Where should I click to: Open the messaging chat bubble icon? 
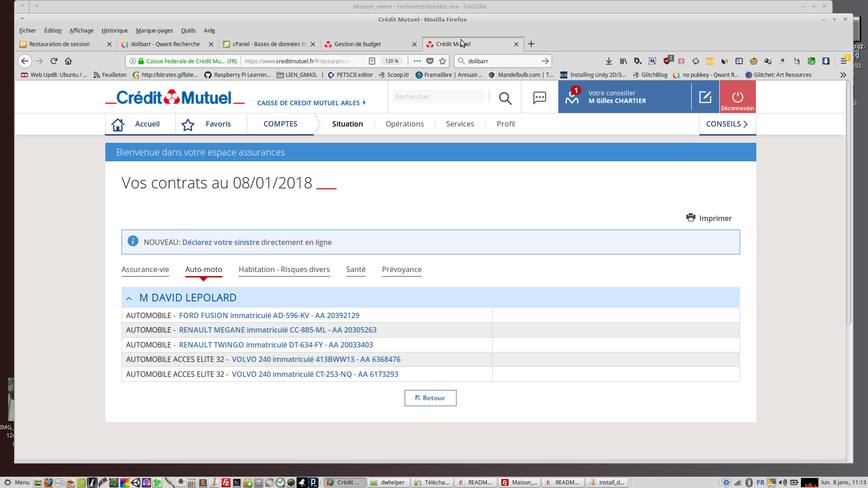click(539, 98)
